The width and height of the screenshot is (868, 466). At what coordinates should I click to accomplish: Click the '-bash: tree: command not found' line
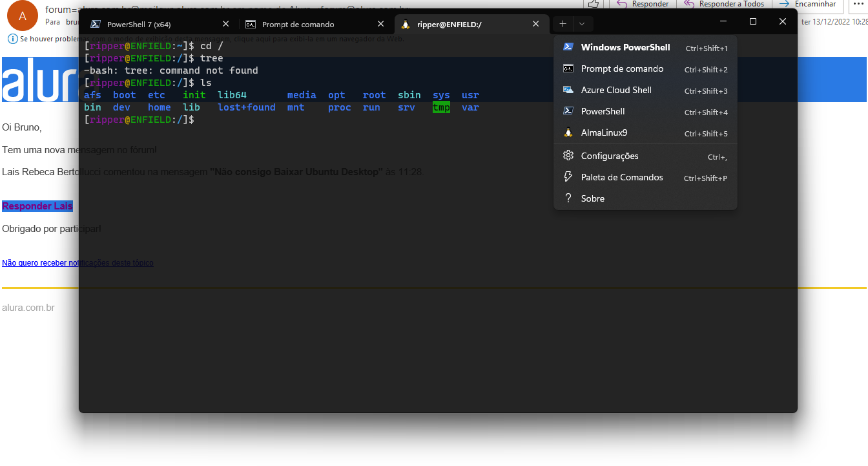click(171, 70)
